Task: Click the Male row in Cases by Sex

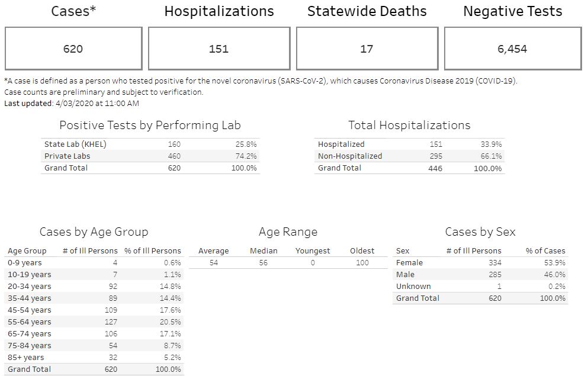Action: click(405, 274)
